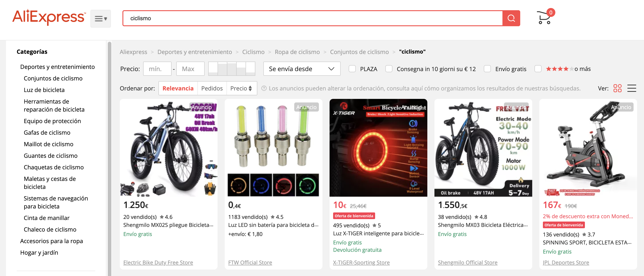Image resolution: width=644 pixels, height=276 pixels.
Task: Open the 'Se envía desde' dropdown
Action: click(x=302, y=69)
